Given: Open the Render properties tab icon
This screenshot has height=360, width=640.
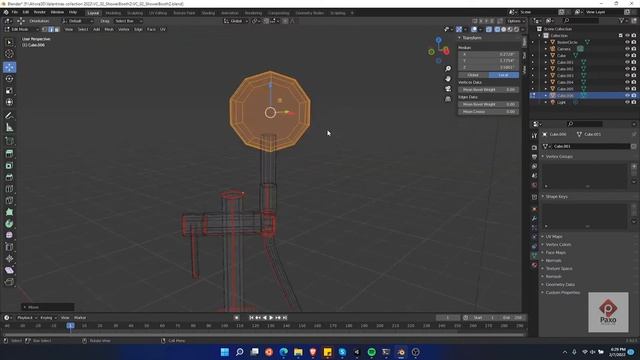Looking at the screenshot, I should (534, 147).
